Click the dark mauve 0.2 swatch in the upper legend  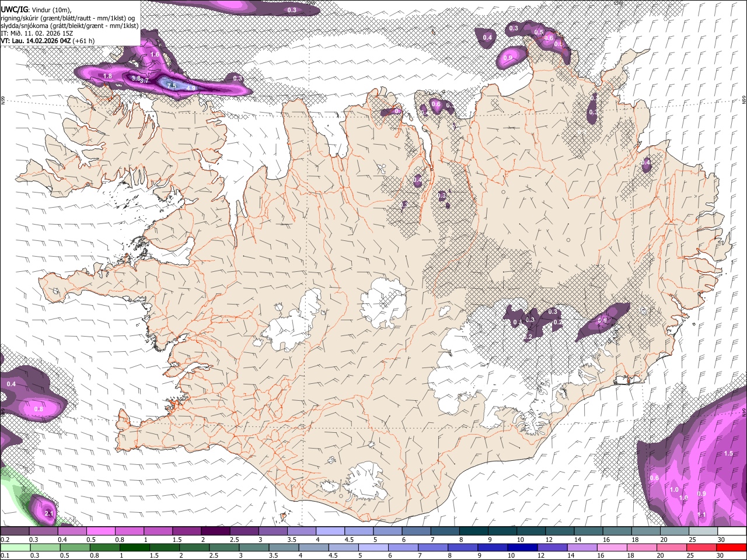point(15,531)
